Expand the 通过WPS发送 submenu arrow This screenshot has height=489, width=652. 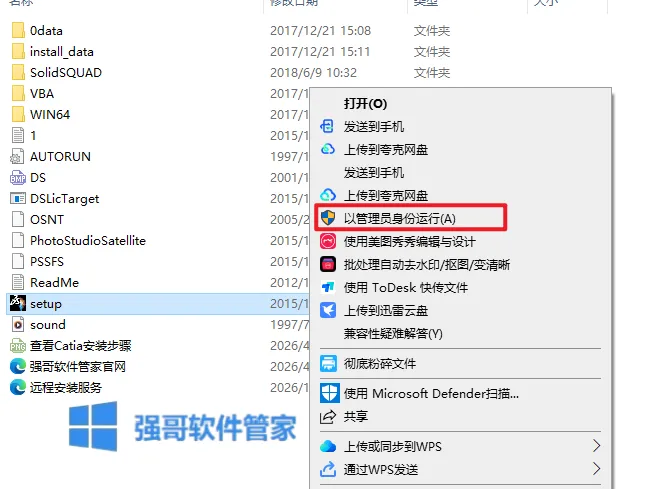tap(596, 469)
